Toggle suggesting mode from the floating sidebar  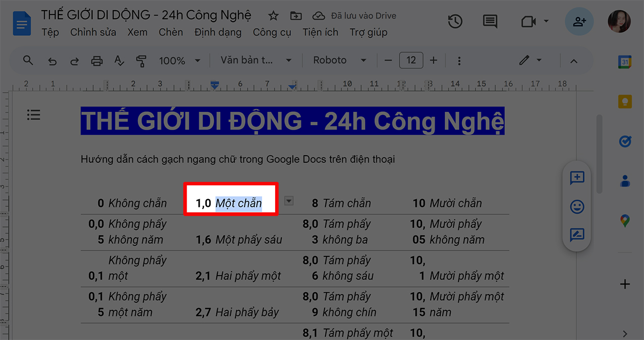(x=577, y=235)
